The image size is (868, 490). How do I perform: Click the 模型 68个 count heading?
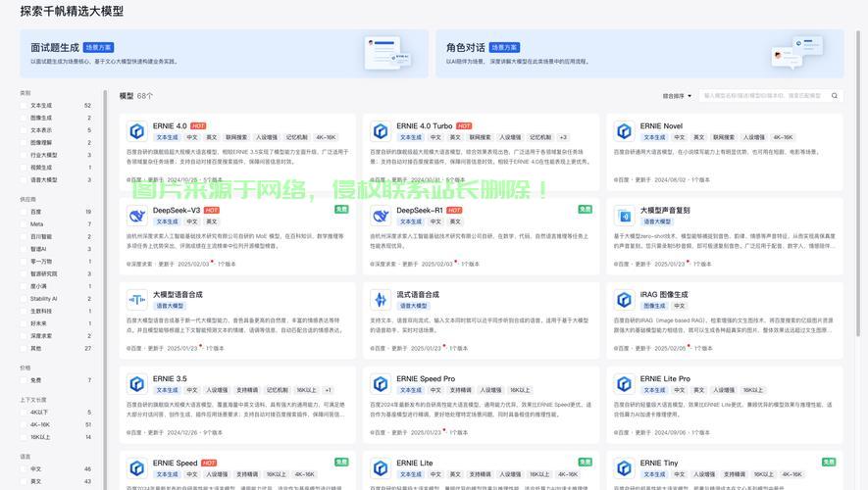pyautogui.click(x=136, y=96)
